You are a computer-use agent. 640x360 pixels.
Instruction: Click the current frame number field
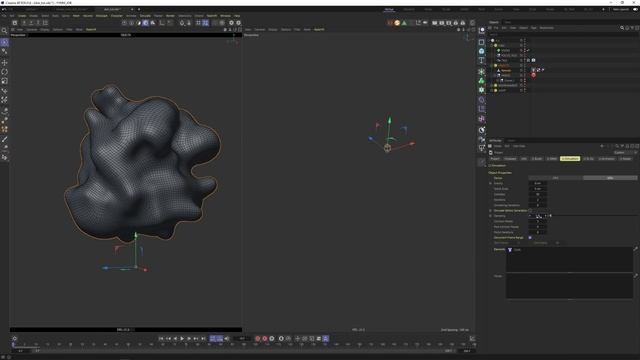(242, 338)
